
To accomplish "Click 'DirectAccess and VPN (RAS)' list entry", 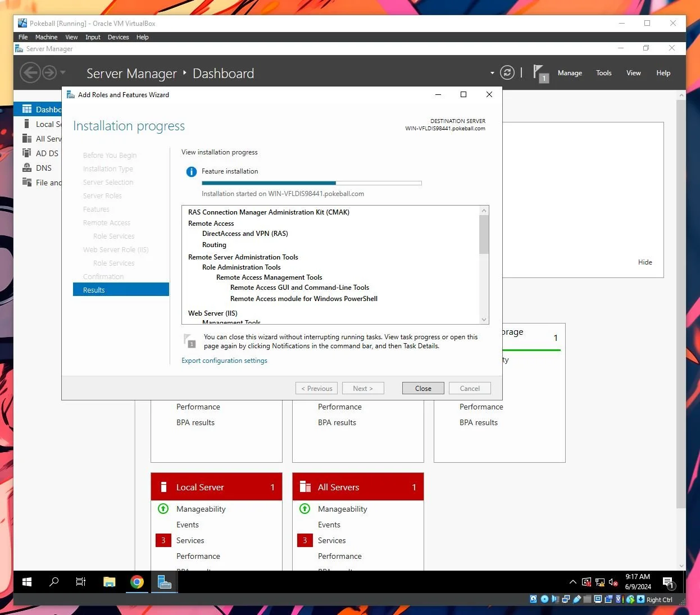I will (245, 234).
